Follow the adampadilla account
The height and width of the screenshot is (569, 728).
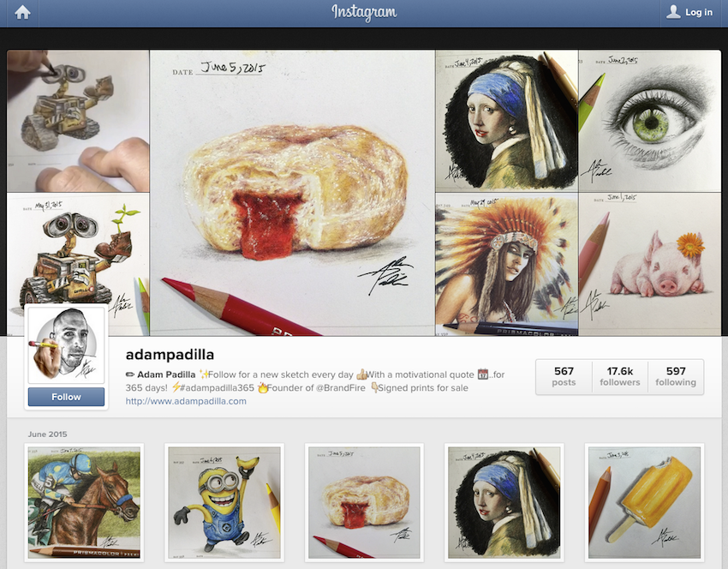coord(66,397)
